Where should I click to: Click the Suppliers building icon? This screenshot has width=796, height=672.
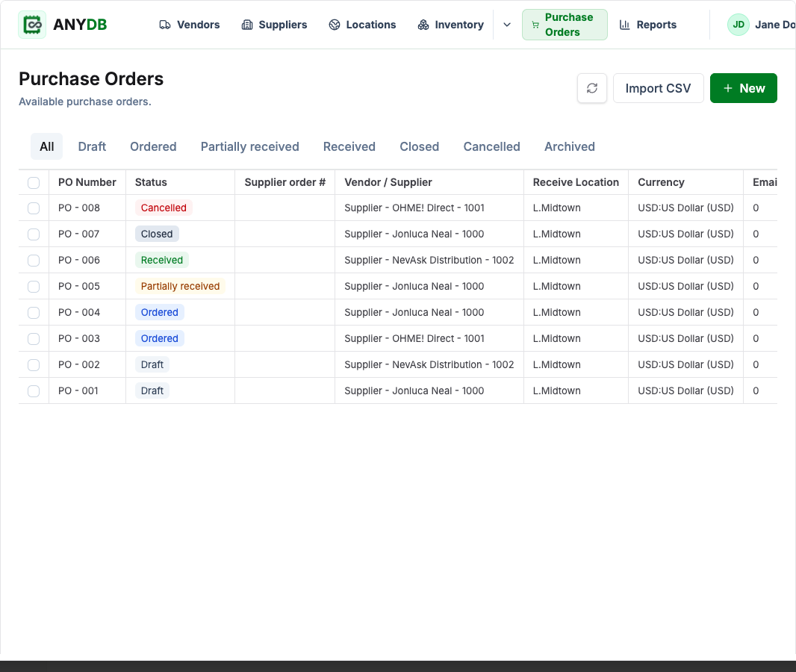pyautogui.click(x=246, y=25)
